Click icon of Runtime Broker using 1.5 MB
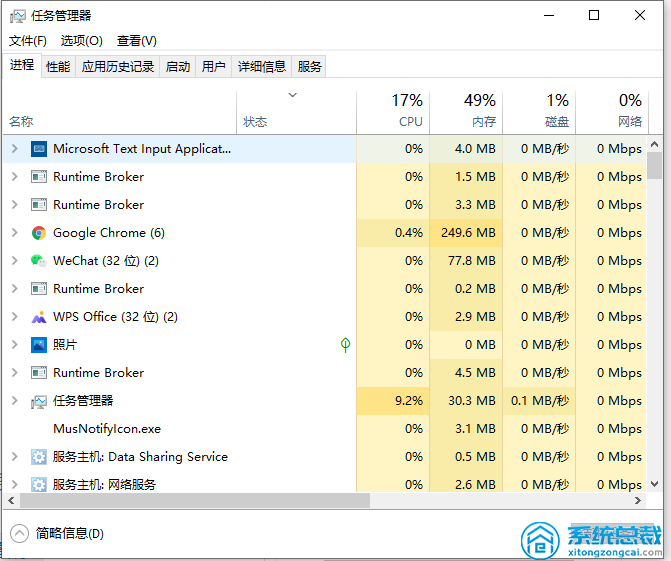 39,177
